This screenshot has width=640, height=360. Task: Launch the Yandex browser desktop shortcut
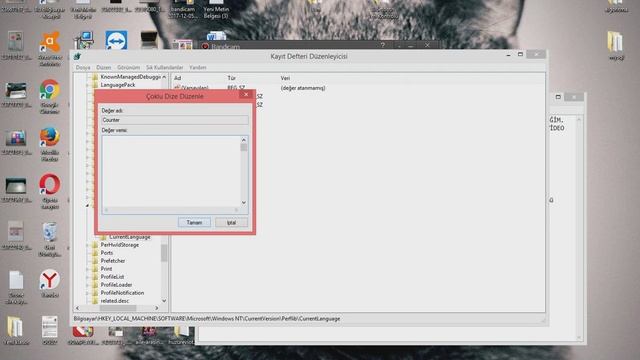pyautogui.click(x=50, y=280)
